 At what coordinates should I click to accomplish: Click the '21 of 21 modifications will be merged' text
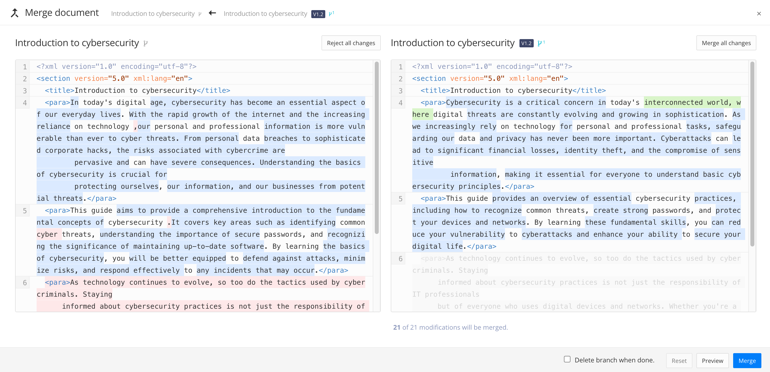(x=450, y=327)
